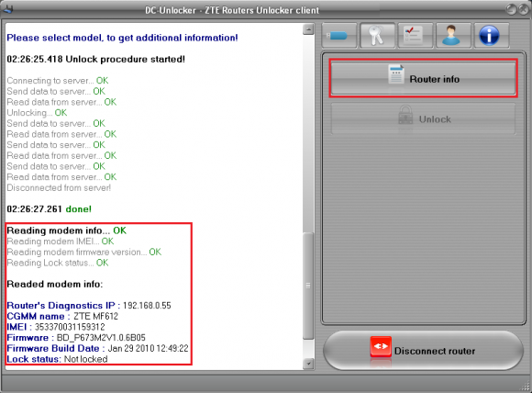The image size is (532, 393).
Task: Open the blue info about tab
Action: click(491, 35)
